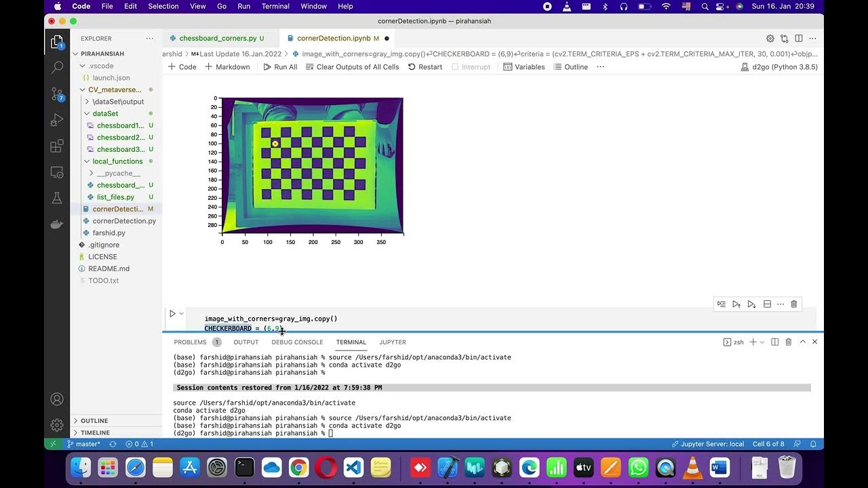Synchronize changes icon in status bar
This screenshot has height=488, width=868.
coord(113,444)
